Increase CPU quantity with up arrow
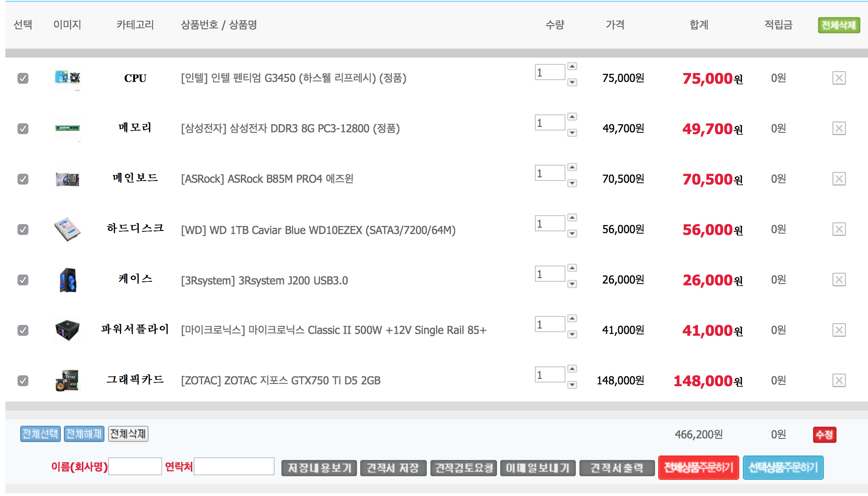This screenshot has width=868, height=496. click(x=572, y=66)
